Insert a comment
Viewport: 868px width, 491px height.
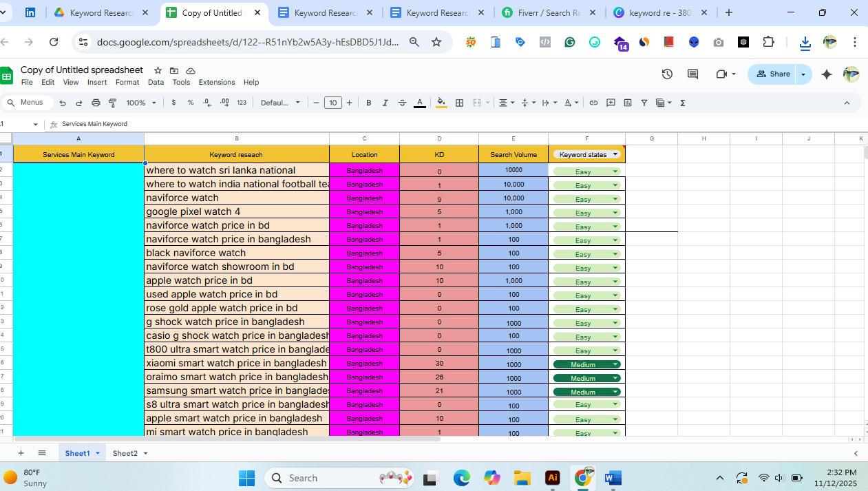(611, 102)
